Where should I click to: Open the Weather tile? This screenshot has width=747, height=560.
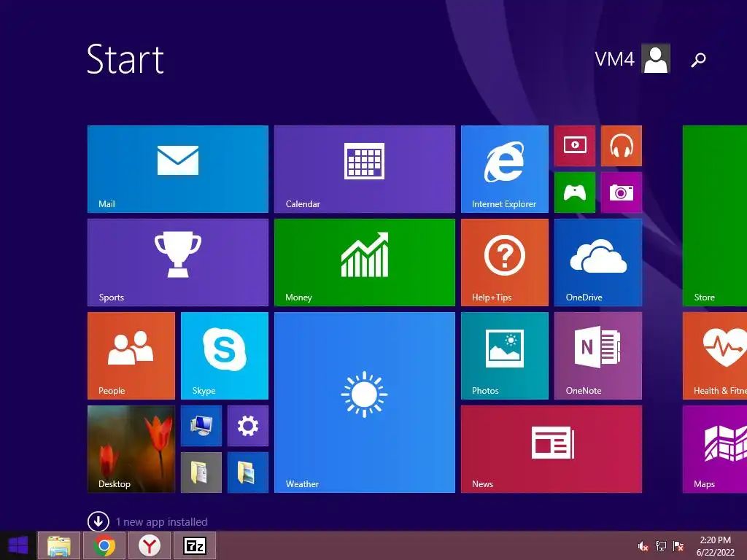coord(365,402)
